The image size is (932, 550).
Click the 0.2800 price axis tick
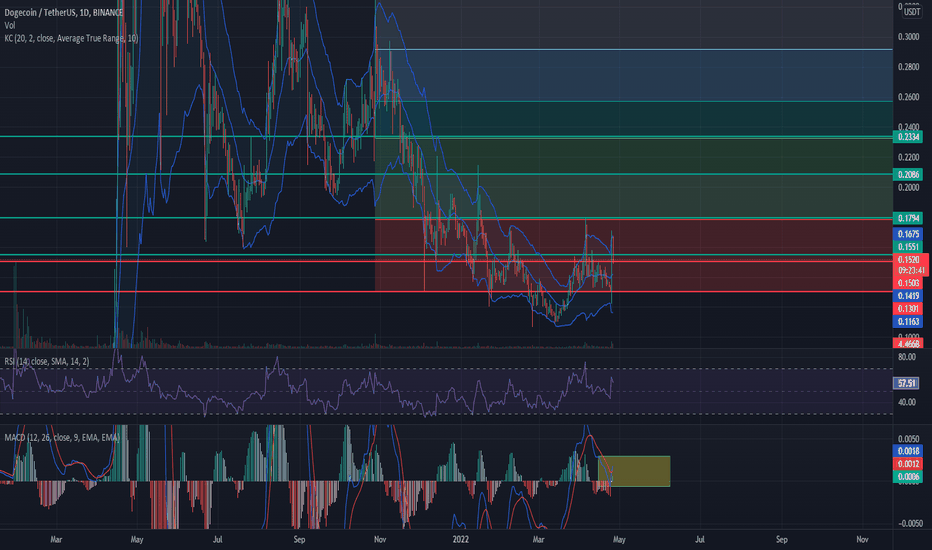pos(908,67)
